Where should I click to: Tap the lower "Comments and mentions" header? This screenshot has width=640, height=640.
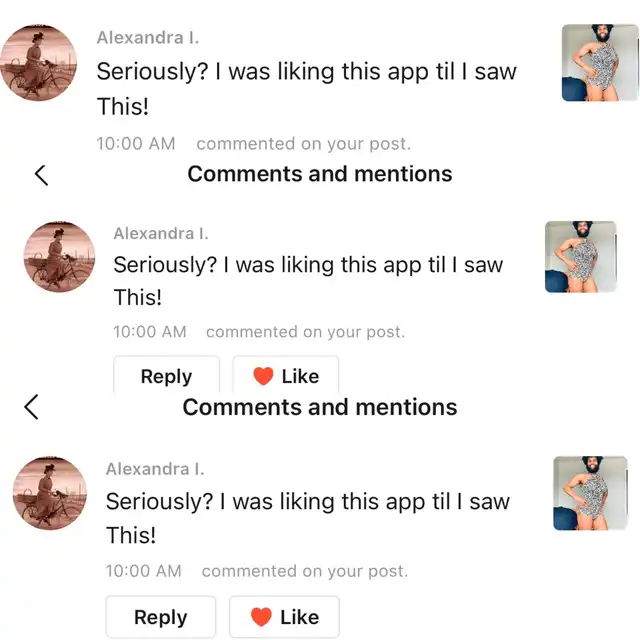pyautogui.click(x=320, y=407)
